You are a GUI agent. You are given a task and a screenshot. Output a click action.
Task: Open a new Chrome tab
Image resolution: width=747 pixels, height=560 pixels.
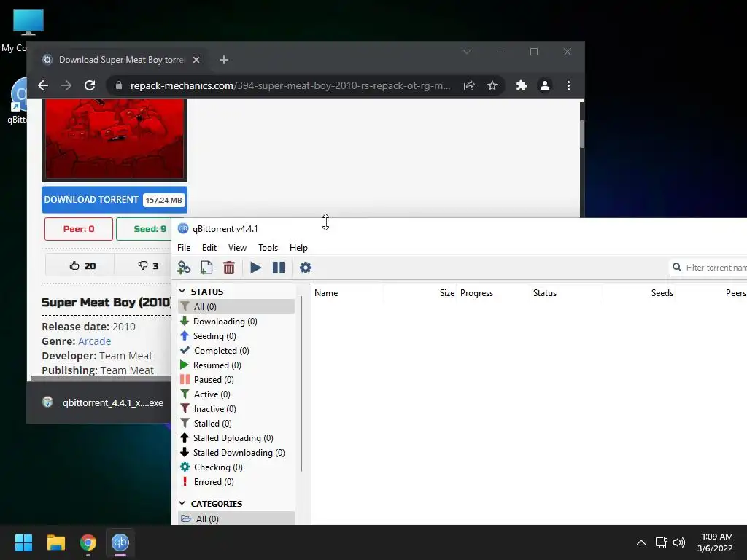(x=224, y=60)
